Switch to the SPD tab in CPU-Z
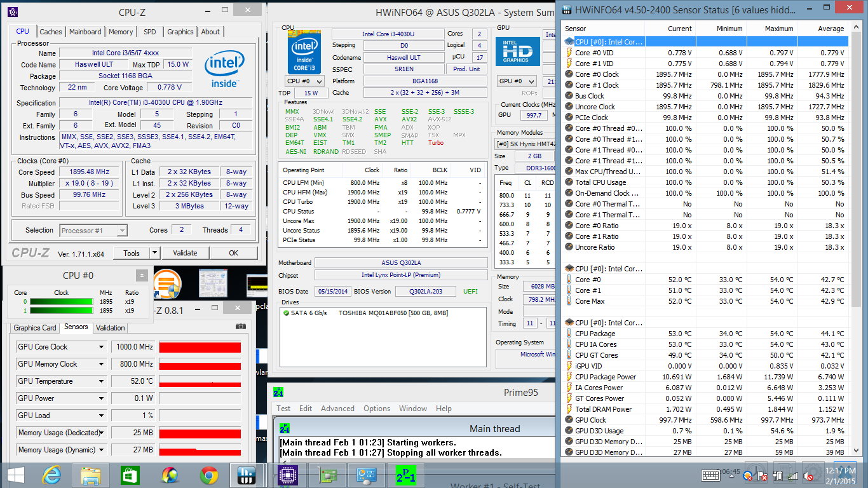The height and width of the screenshot is (488, 868). click(149, 32)
